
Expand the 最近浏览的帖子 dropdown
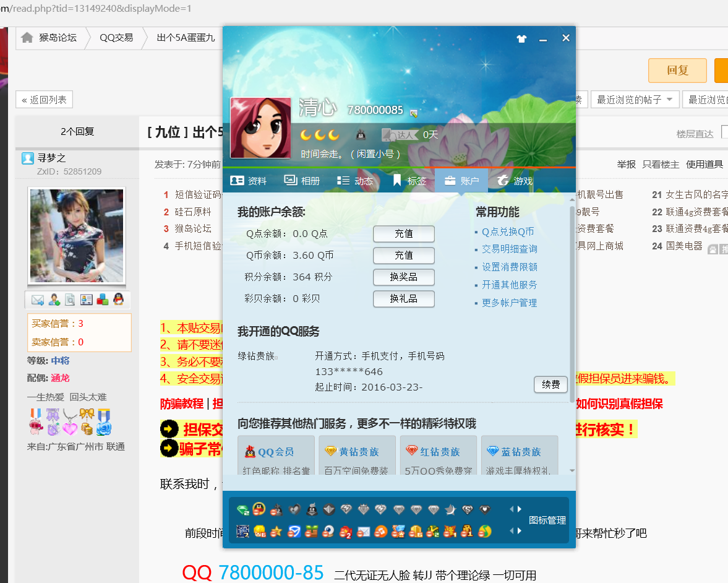[x=635, y=100]
